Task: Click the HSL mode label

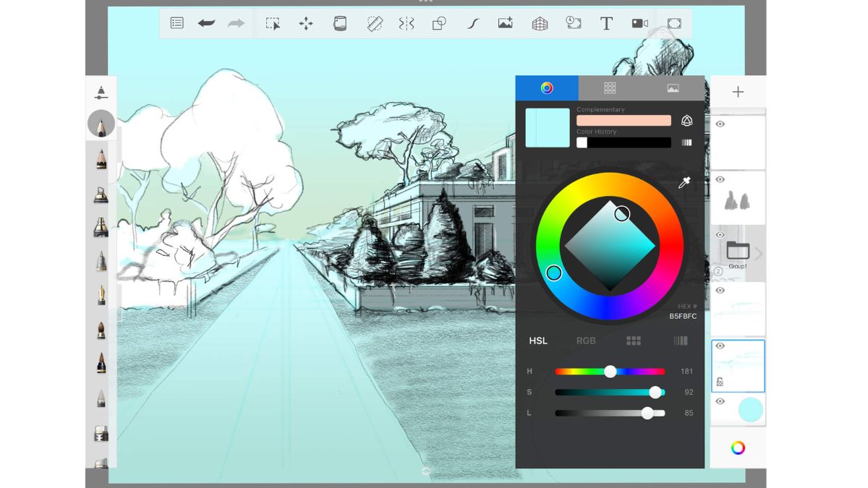Action: click(x=538, y=341)
